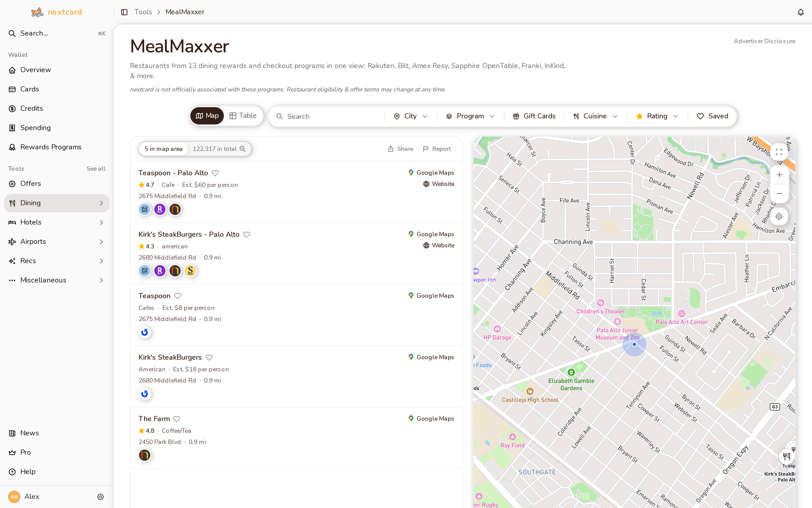The image size is (812, 508).
Task: Click the magnifier icon in the 122,317 in total pill
Action: tap(243, 149)
